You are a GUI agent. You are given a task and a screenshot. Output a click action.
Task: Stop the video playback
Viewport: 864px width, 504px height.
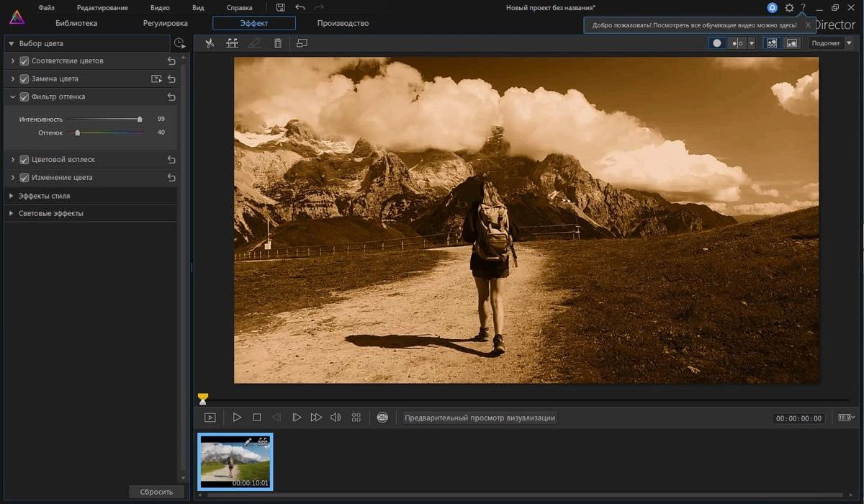point(257,418)
